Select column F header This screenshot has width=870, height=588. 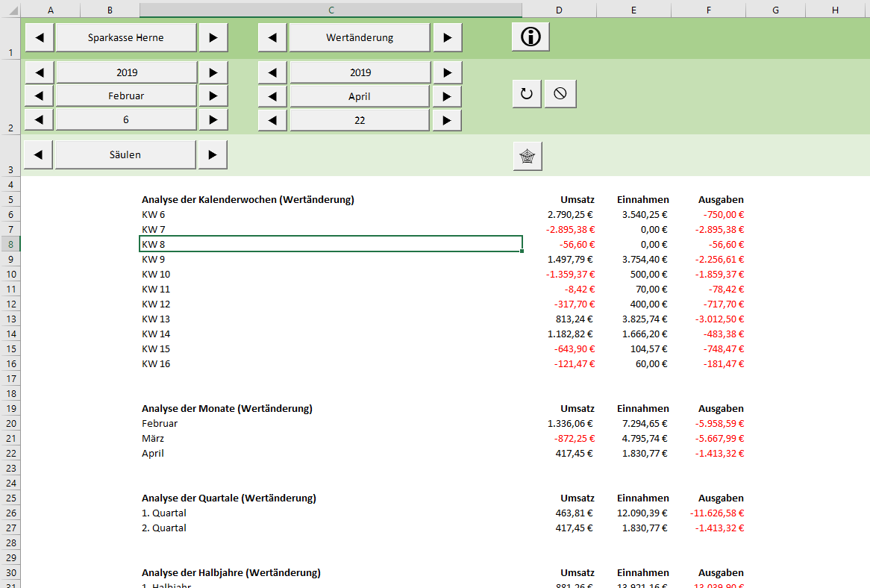pos(709,10)
